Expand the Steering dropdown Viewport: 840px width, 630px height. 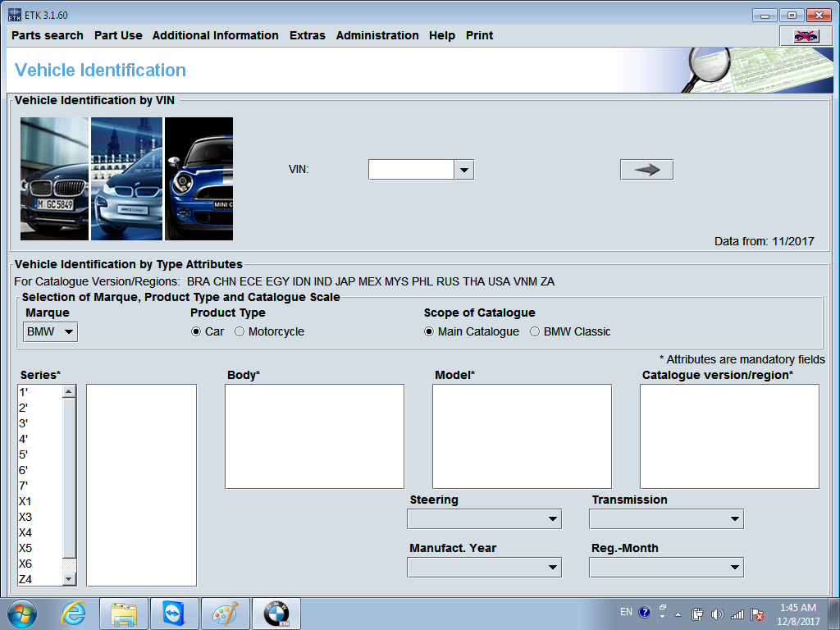[484, 519]
